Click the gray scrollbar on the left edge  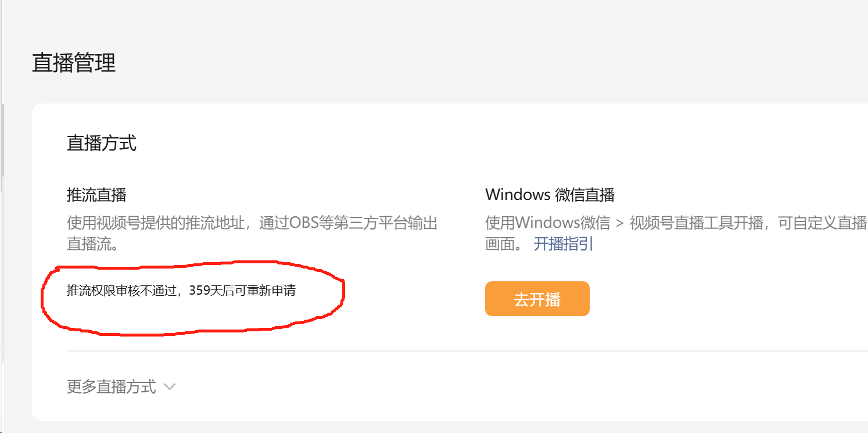click(2, 141)
